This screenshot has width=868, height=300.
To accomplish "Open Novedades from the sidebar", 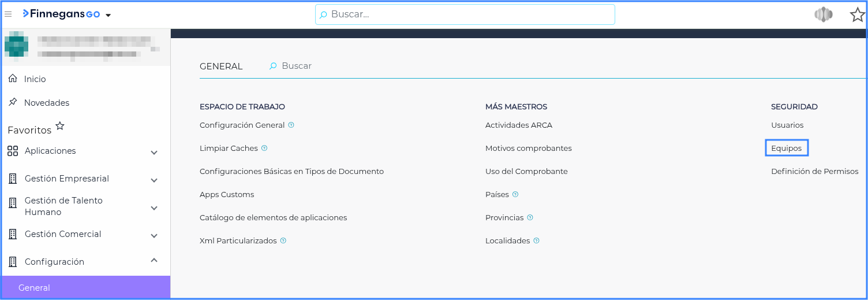I will tap(46, 103).
